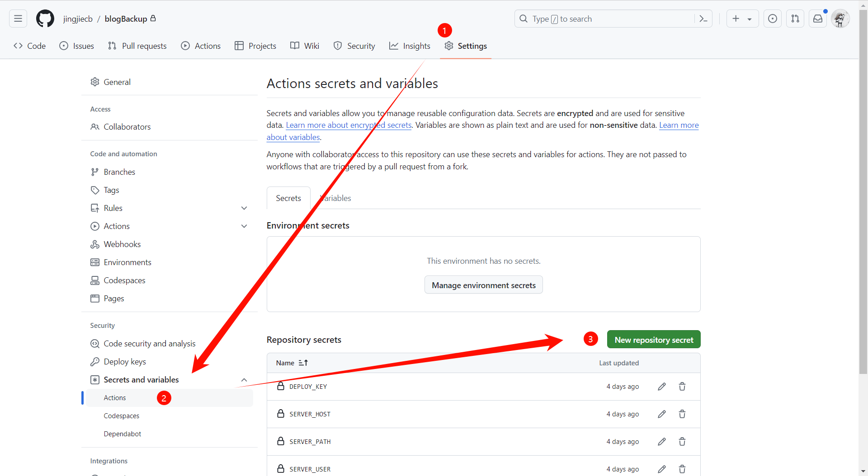Image resolution: width=868 pixels, height=476 pixels.
Task: Sort secrets by Name column
Action: (292, 363)
